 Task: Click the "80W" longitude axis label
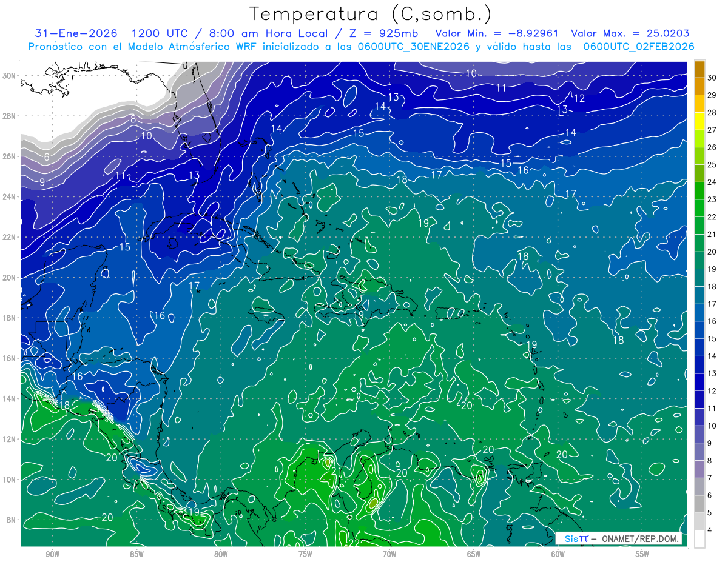coord(221,554)
